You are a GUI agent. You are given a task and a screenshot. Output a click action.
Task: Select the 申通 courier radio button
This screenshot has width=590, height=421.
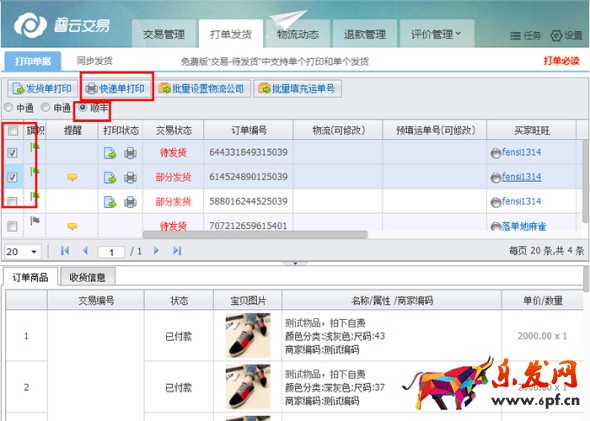pos(46,108)
